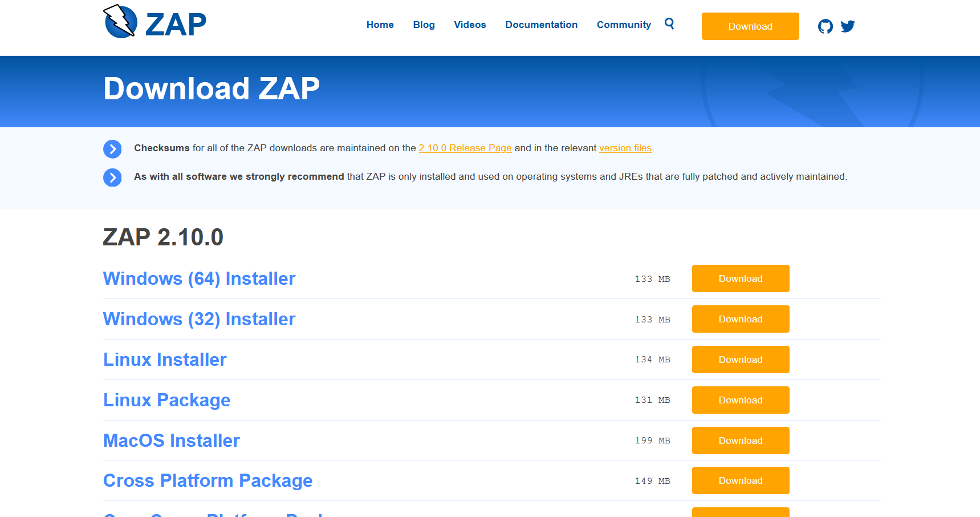Click the arrow bullet beside recommendation note
Image resolution: width=980 pixels, height=517 pixels.
click(112, 177)
